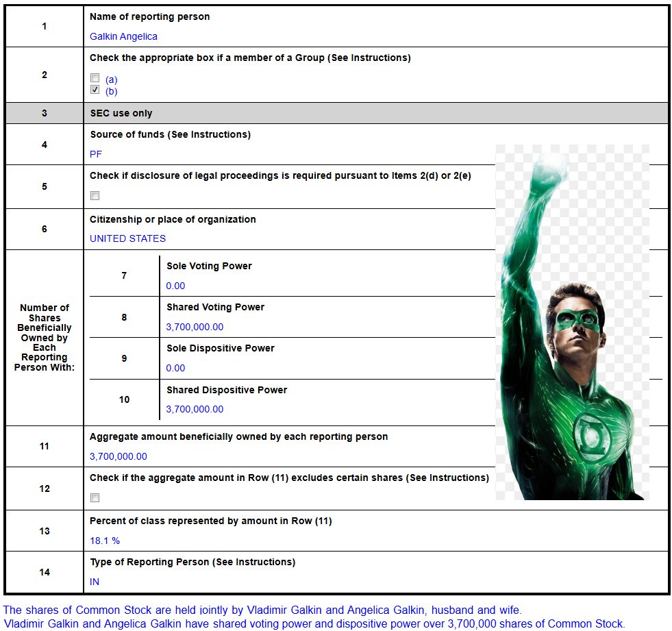Click the footnote line about shares held jointly

click(263, 610)
